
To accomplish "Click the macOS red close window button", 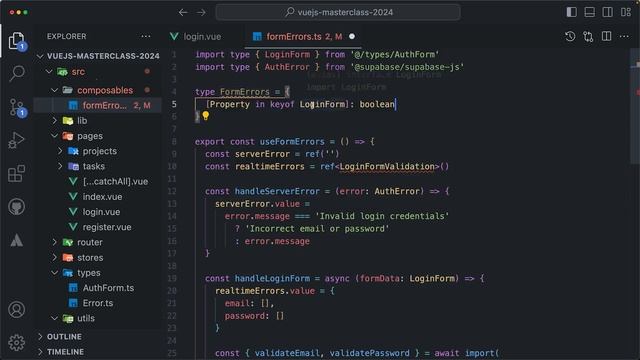I will pyautogui.click(x=11, y=13).
